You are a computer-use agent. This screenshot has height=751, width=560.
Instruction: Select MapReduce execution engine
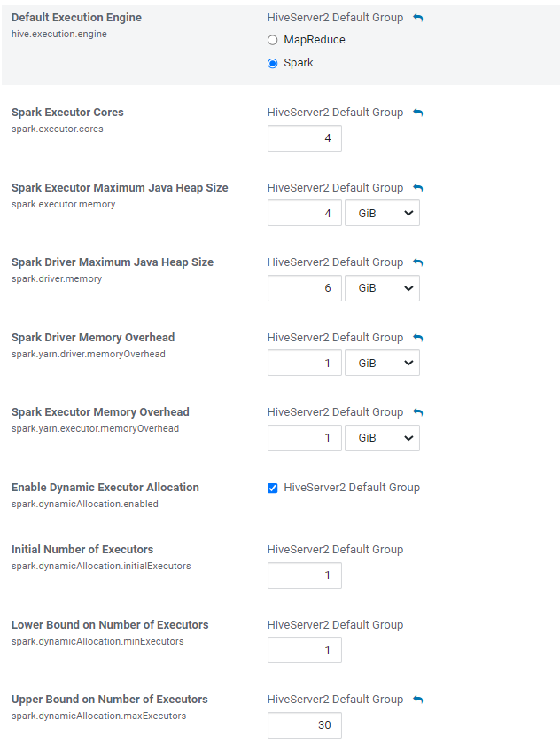[273, 41]
